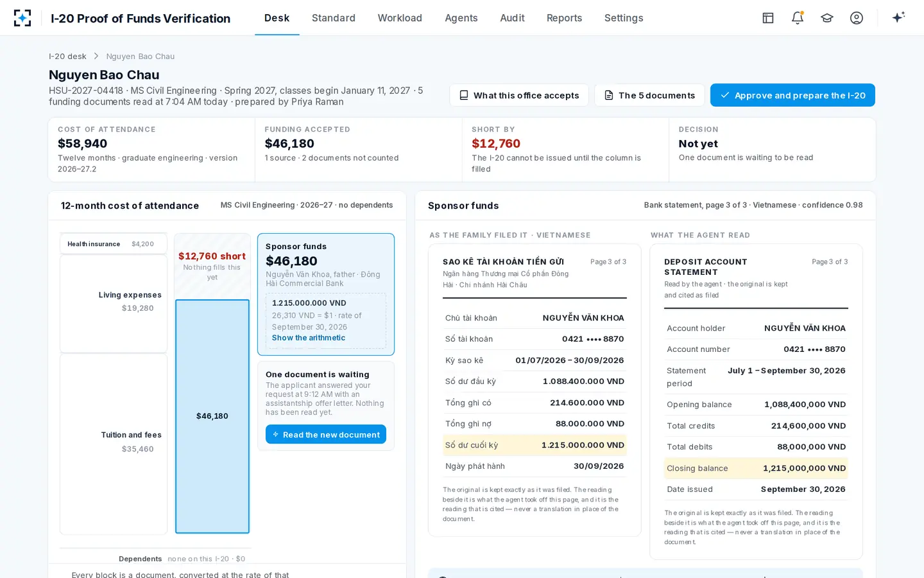Click the "SAO KÊ TÀI KHOẢN TIỀN GỬI" heading

(504, 262)
